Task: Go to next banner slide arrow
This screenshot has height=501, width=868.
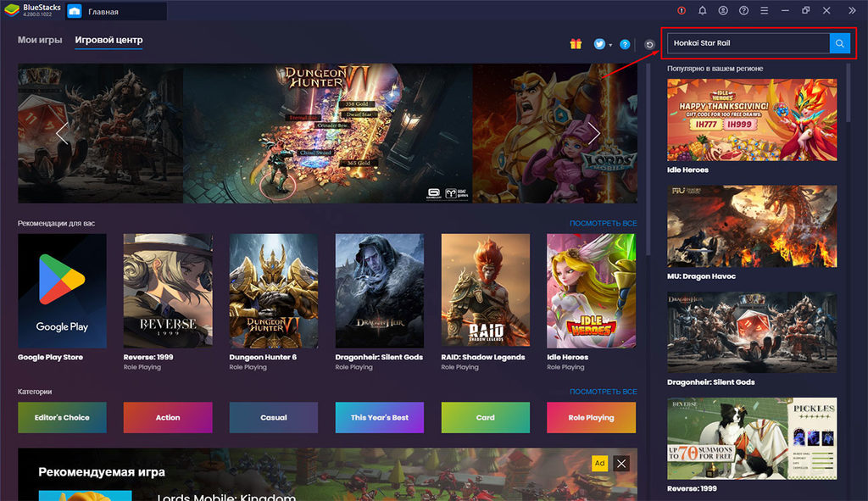Action: (594, 133)
